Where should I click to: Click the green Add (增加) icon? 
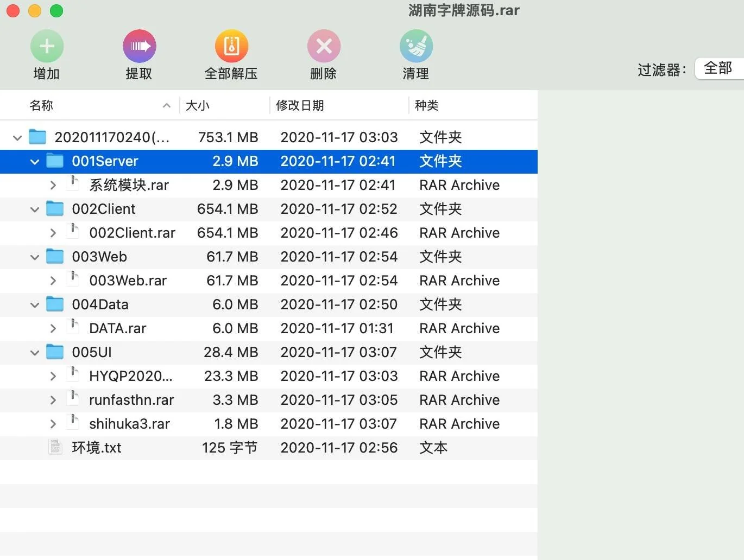[x=47, y=46]
